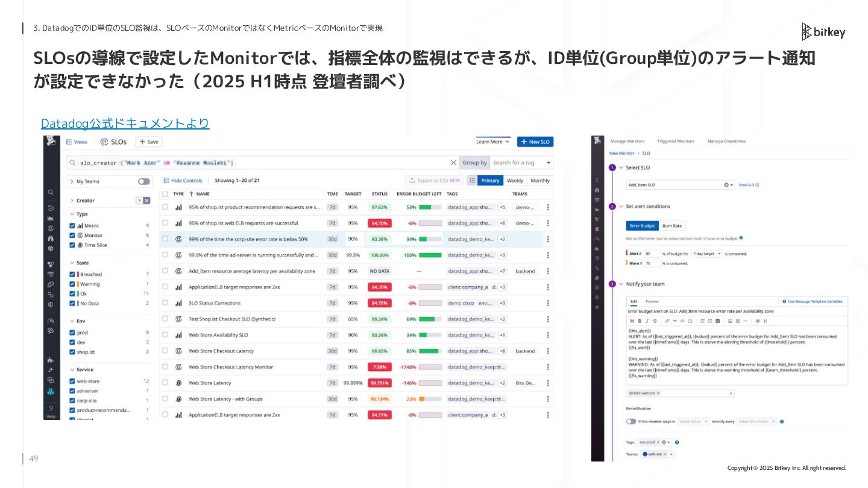Toggle the My Teams switch

point(143,181)
